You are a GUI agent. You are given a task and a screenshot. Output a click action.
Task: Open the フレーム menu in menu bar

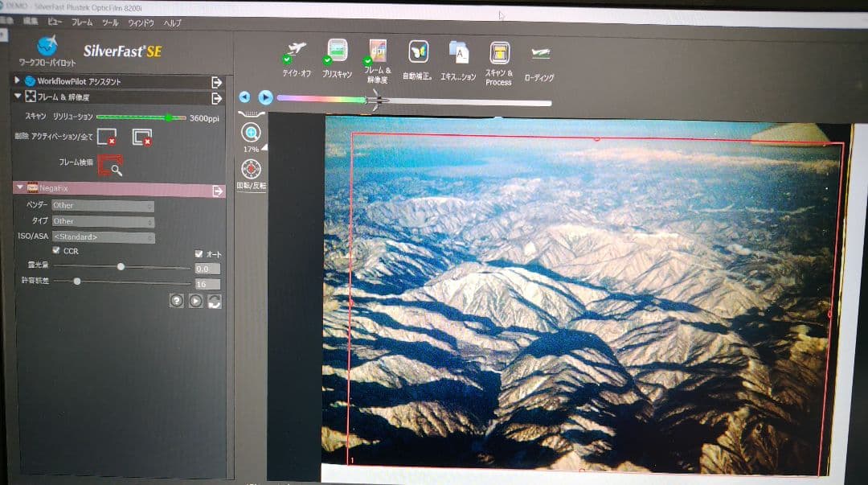81,23
